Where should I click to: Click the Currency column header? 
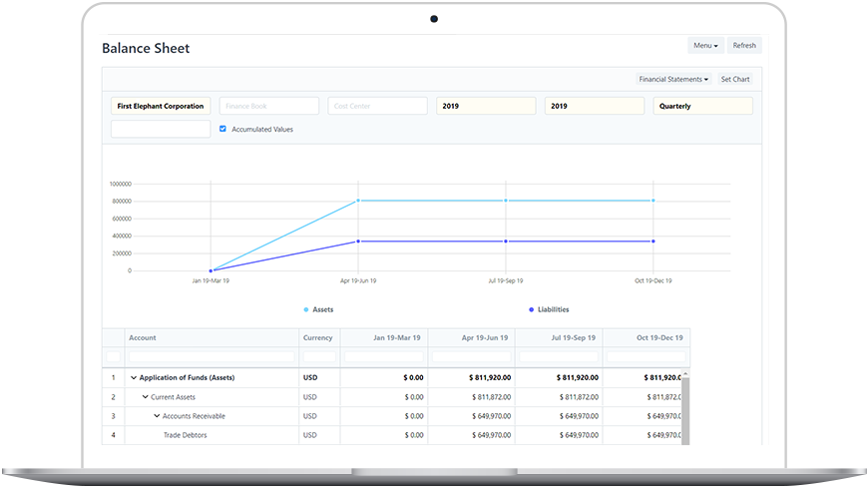319,338
